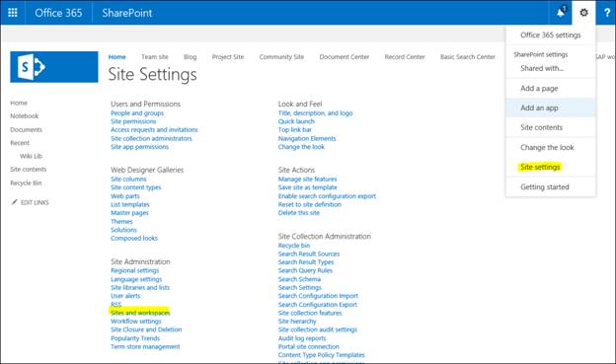
Task: Open Master pages link
Action: point(129,213)
